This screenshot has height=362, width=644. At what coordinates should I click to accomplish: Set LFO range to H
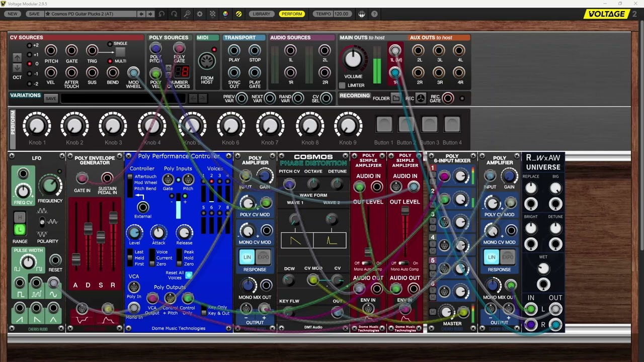pyautogui.click(x=20, y=218)
